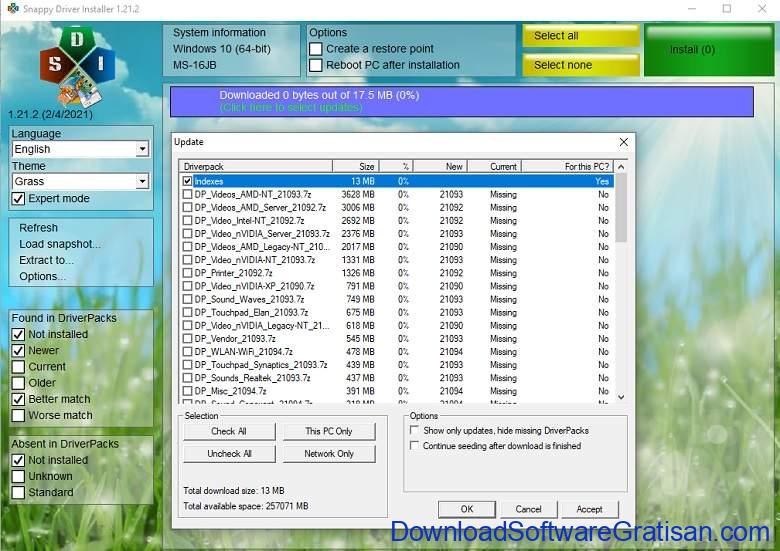This screenshot has height=551, width=780.
Task: Click the Check All button
Action: pos(229,431)
